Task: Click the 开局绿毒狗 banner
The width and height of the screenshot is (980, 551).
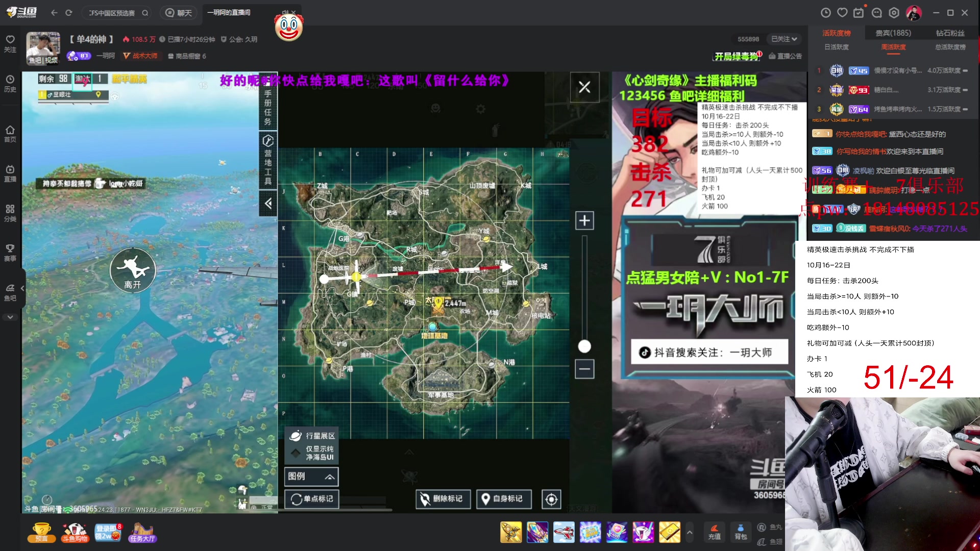Action: 738,56
